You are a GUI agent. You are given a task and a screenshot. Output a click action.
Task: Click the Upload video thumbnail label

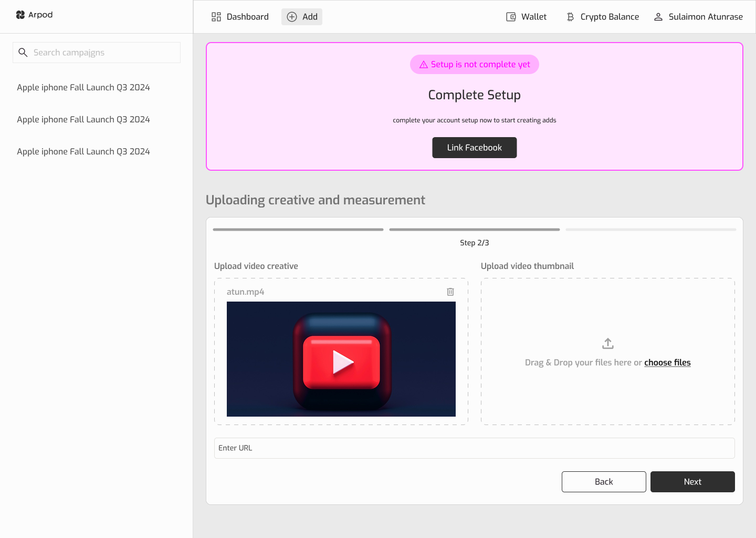[528, 266]
